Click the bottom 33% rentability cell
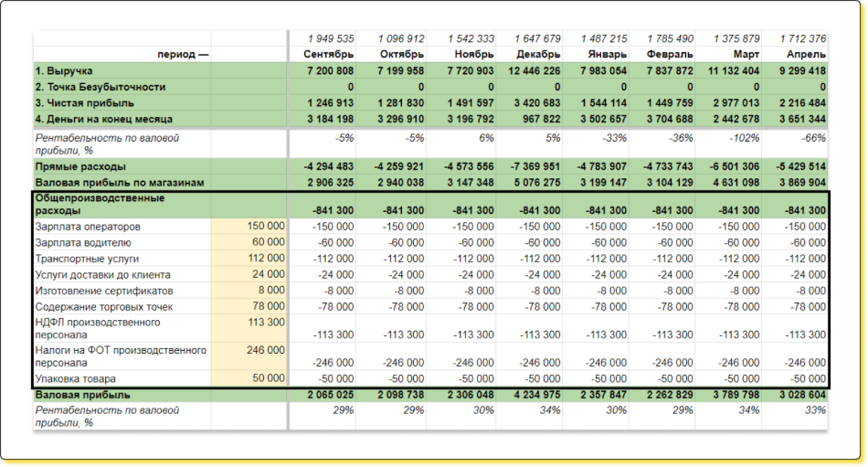The image size is (868, 467). (x=815, y=410)
